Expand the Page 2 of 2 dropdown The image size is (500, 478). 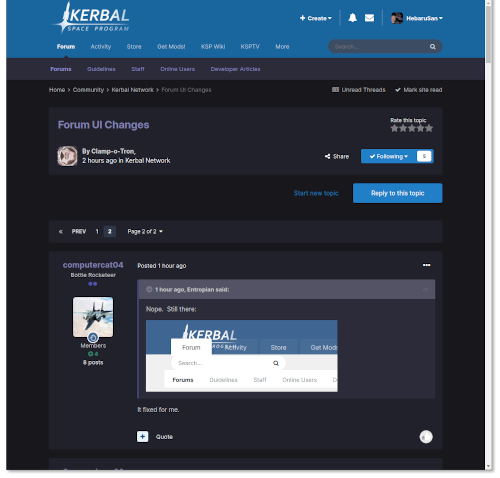click(145, 231)
